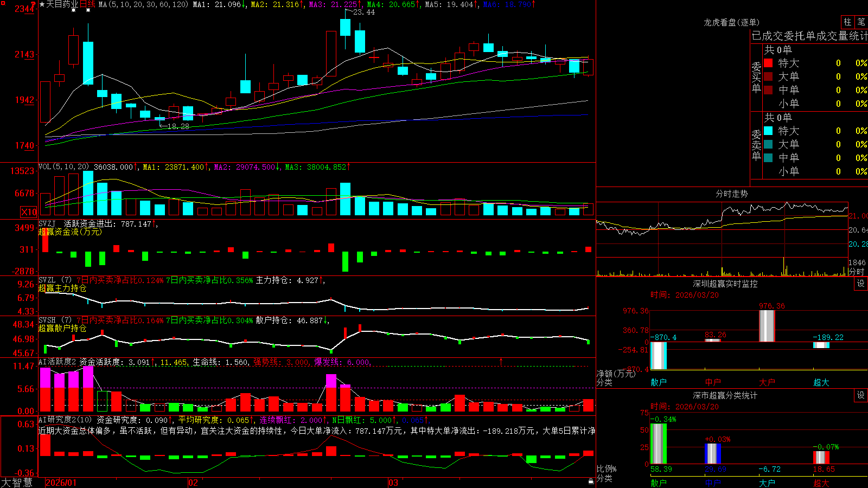The image size is (868, 488).
Task: Click the X10 volume scale marker
Action: (29, 212)
